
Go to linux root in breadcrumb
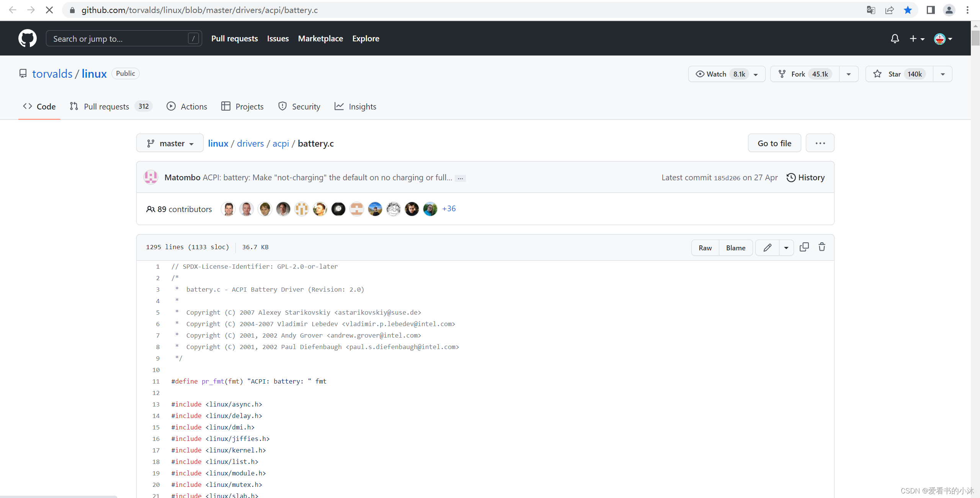(218, 143)
